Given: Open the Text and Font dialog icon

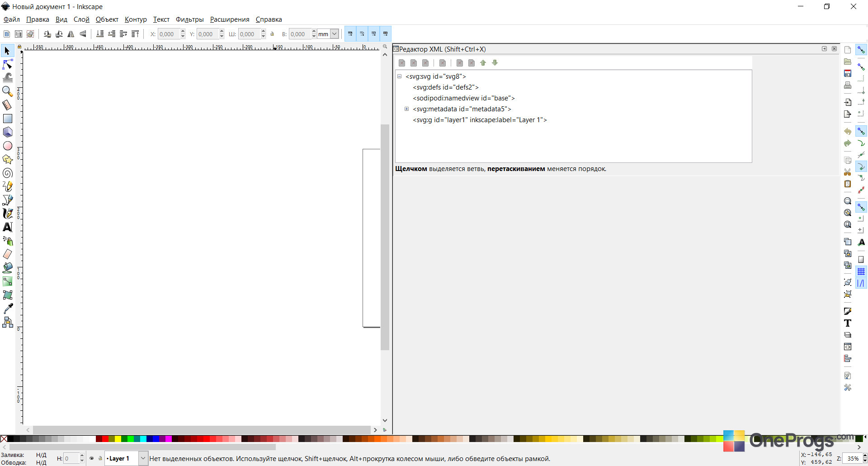Looking at the screenshot, I should [x=848, y=323].
